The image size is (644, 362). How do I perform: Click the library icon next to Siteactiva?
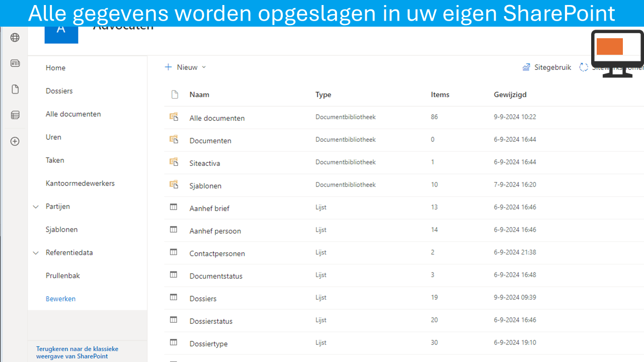coord(174,162)
